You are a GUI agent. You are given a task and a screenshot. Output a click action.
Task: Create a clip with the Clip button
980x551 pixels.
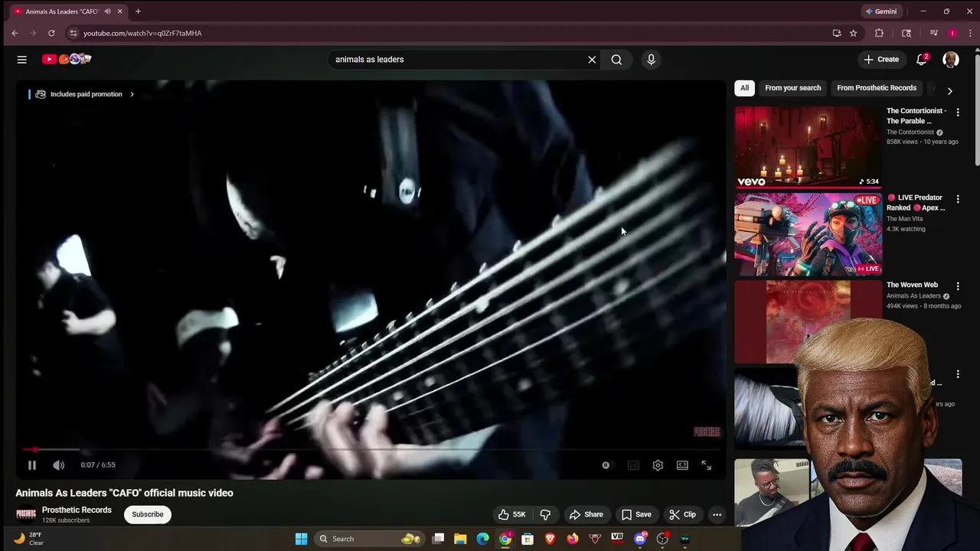pyautogui.click(x=682, y=515)
